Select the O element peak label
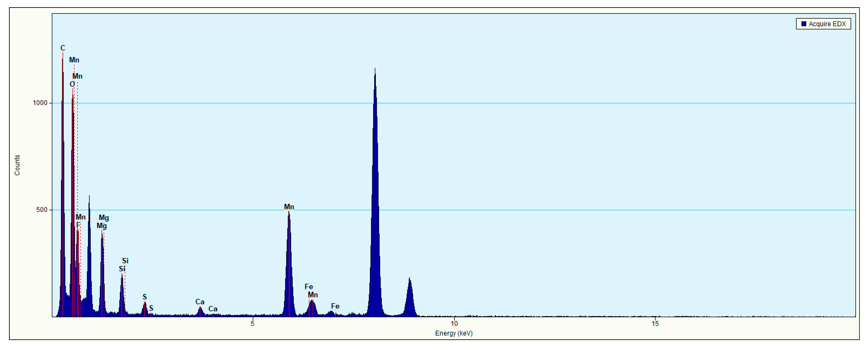Screen dimensions: 868x348 coord(72,84)
